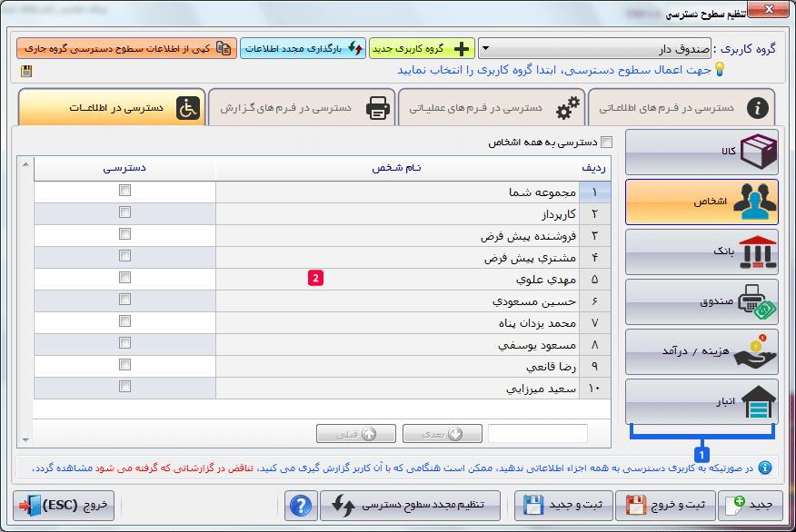Click the table scrollbar down arrow
Screen dimensions: 796x532
pyautogui.click(x=25, y=439)
